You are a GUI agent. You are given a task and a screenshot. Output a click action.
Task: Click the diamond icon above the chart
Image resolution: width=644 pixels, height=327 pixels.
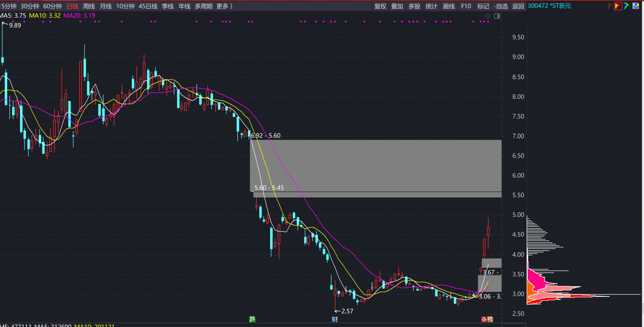(x=488, y=16)
